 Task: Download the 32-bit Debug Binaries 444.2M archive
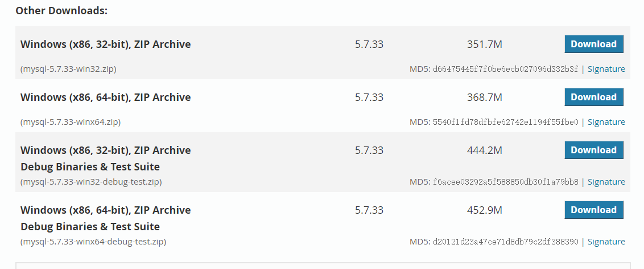[x=594, y=150]
